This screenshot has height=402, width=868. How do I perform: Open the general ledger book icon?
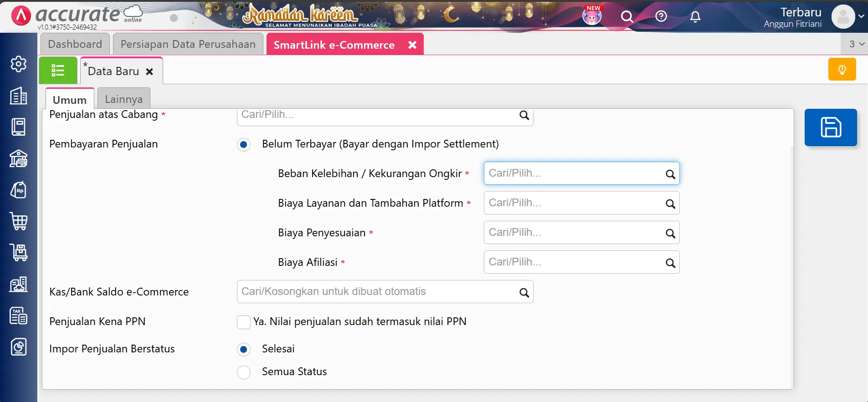click(19, 127)
